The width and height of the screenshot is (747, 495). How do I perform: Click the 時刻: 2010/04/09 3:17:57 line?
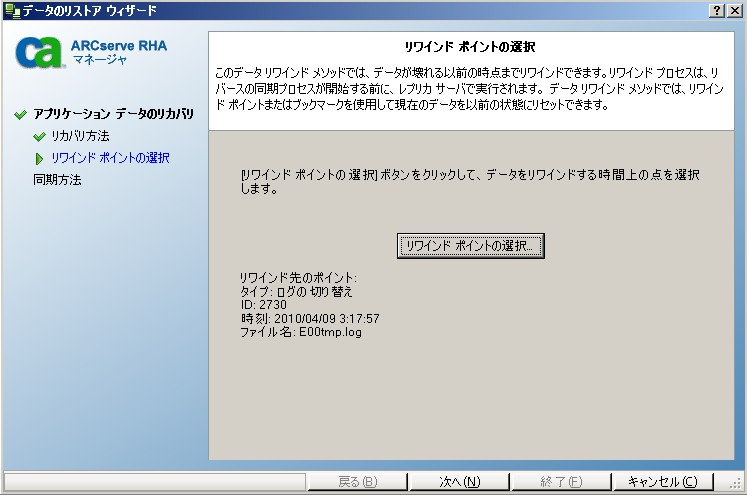[x=310, y=318]
